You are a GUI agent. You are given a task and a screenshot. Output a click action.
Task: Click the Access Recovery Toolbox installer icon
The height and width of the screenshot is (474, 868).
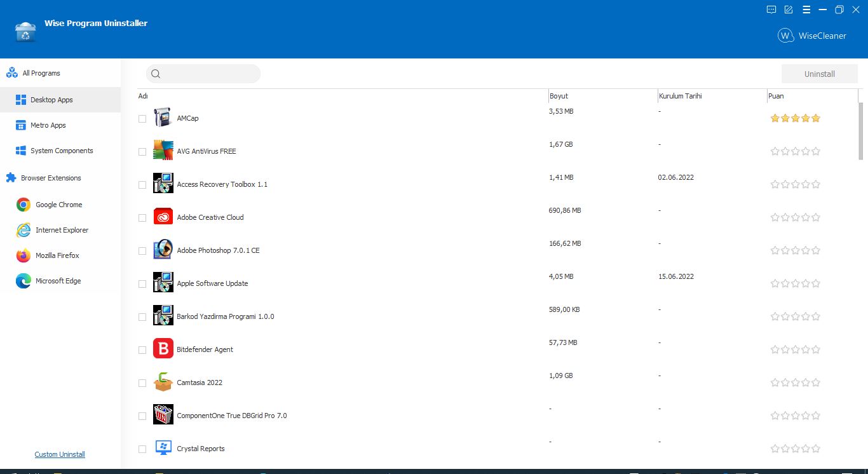pyautogui.click(x=163, y=184)
